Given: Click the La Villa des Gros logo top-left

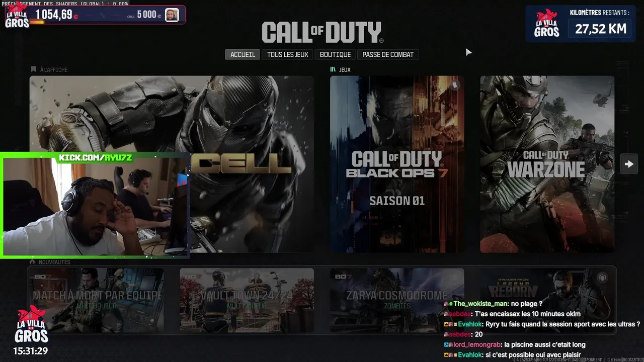Looking at the screenshot, I should [x=17, y=15].
